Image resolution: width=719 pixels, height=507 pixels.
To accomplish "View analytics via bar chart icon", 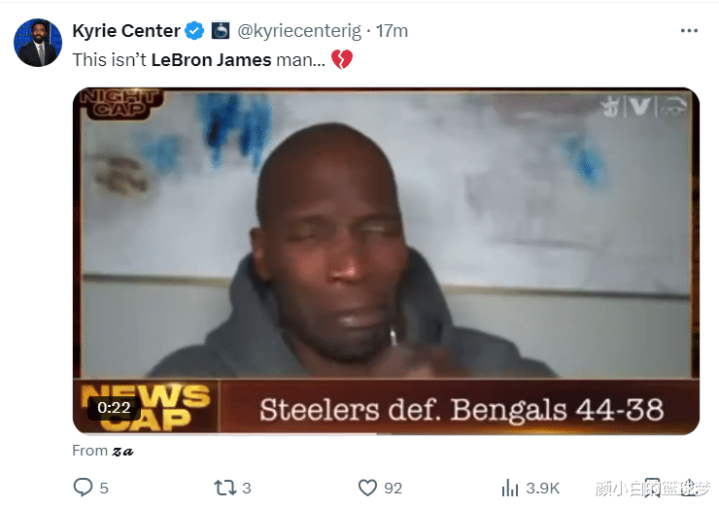I will coord(510,488).
